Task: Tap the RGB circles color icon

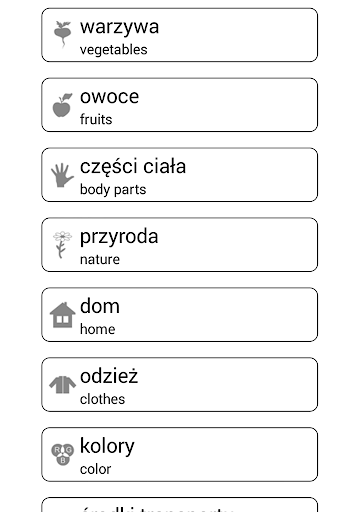Action: click(x=62, y=454)
